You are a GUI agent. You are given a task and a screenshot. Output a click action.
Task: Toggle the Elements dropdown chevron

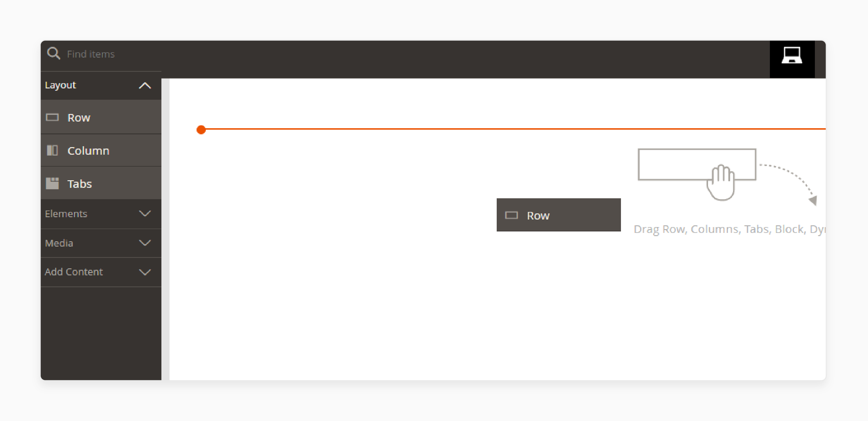tap(145, 213)
